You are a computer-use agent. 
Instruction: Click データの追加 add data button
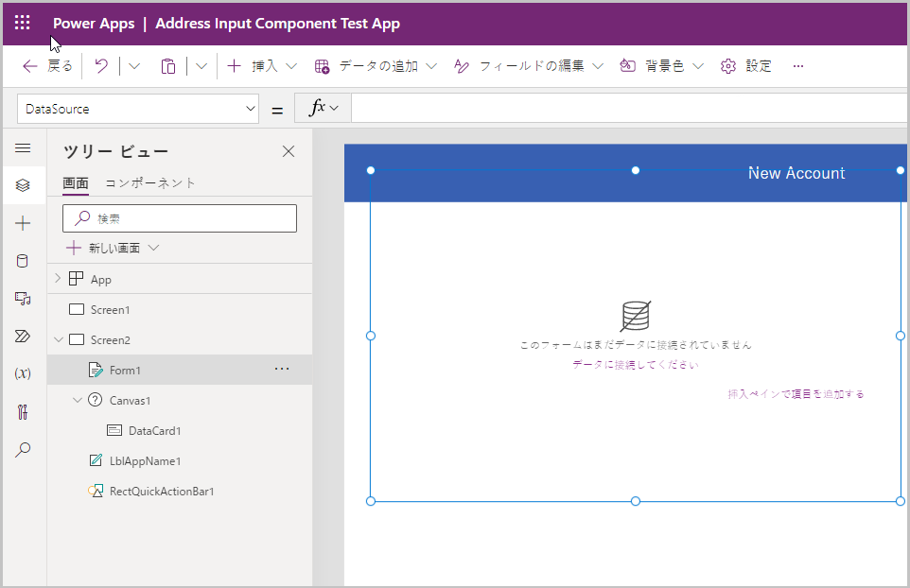pyautogui.click(x=366, y=66)
